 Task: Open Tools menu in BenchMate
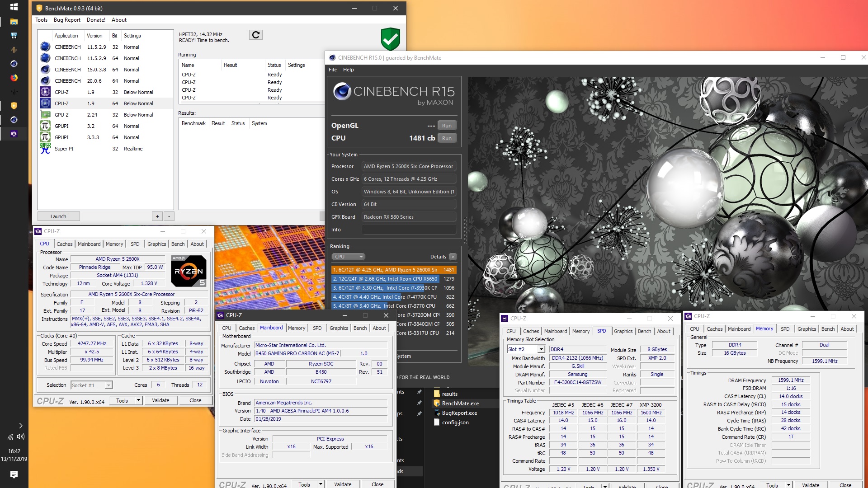[x=41, y=20]
